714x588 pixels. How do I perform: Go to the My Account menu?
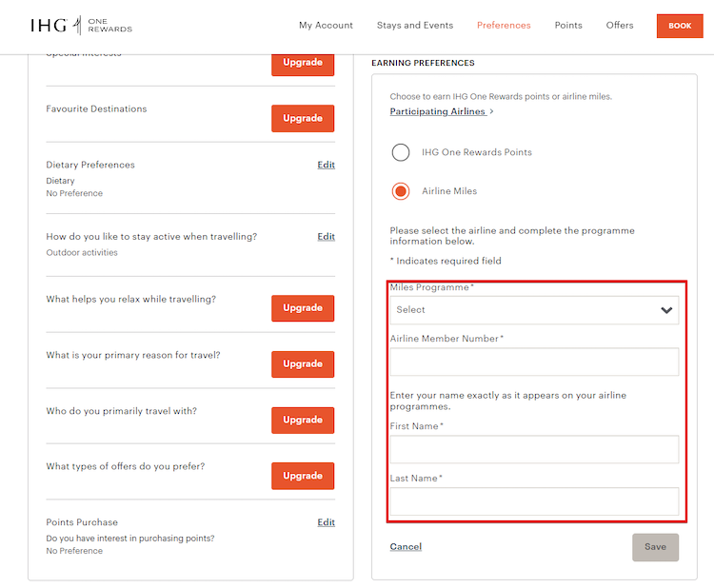point(326,26)
